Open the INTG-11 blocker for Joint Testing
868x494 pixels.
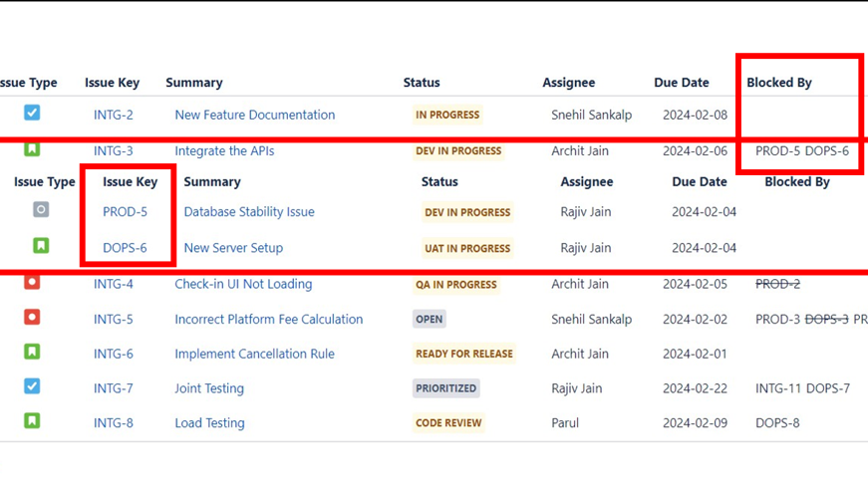(x=778, y=388)
